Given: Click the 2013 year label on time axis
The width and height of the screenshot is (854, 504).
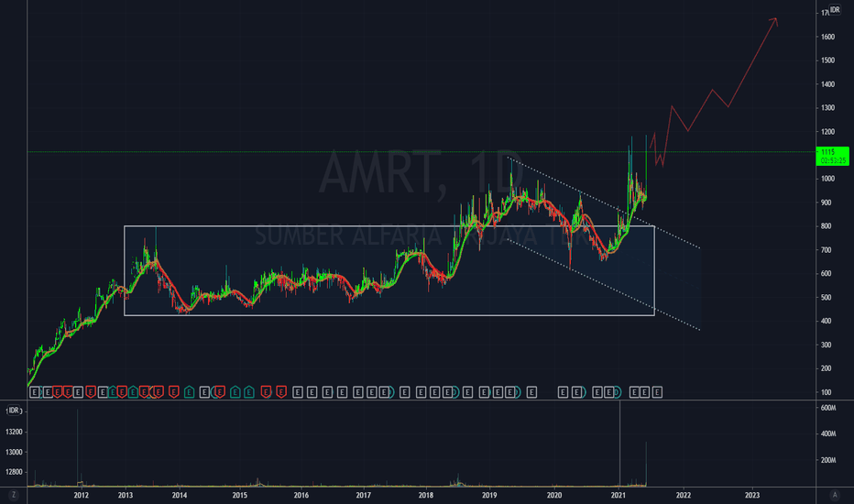Looking at the screenshot, I should [126, 495].
